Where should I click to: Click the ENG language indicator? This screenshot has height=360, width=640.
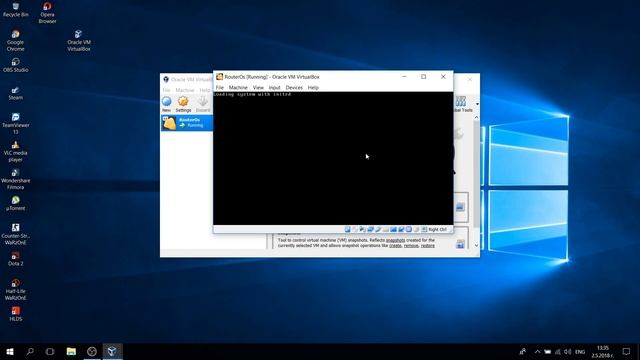click(580, 352)
